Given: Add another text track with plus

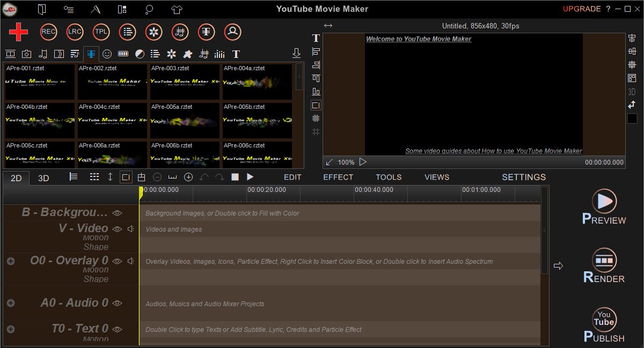Looking at the screenshot, I should click(x=10, y=329).
